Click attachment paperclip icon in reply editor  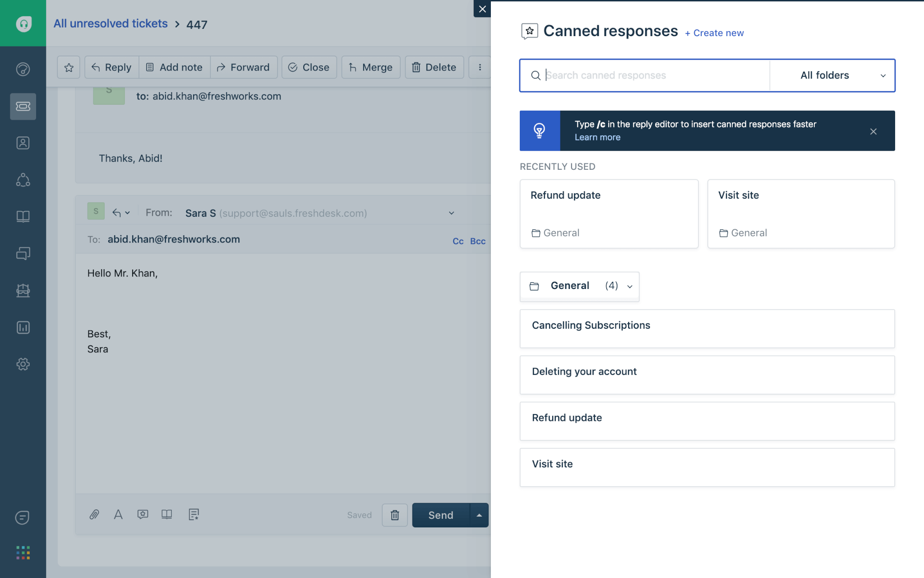[x=94, y=514]
